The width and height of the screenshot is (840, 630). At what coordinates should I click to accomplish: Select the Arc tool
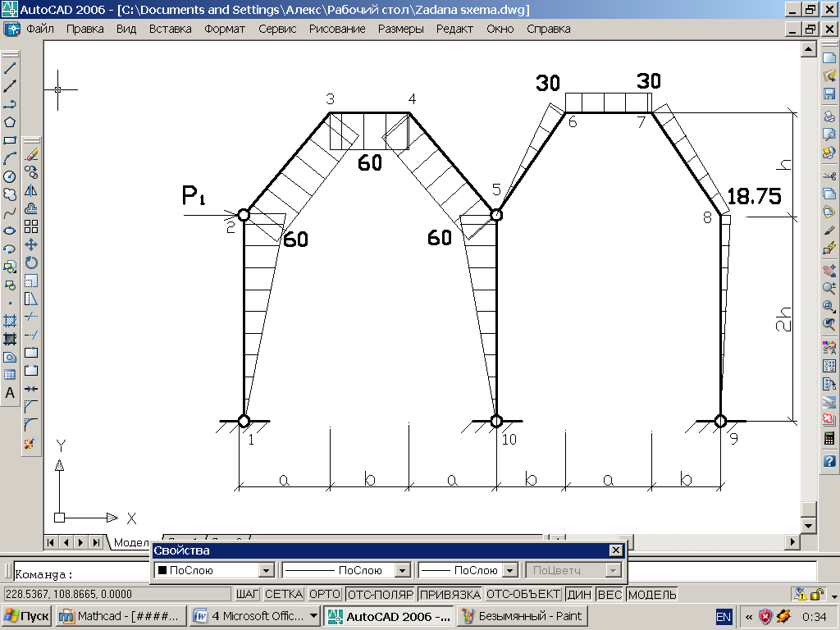[10, 158]
